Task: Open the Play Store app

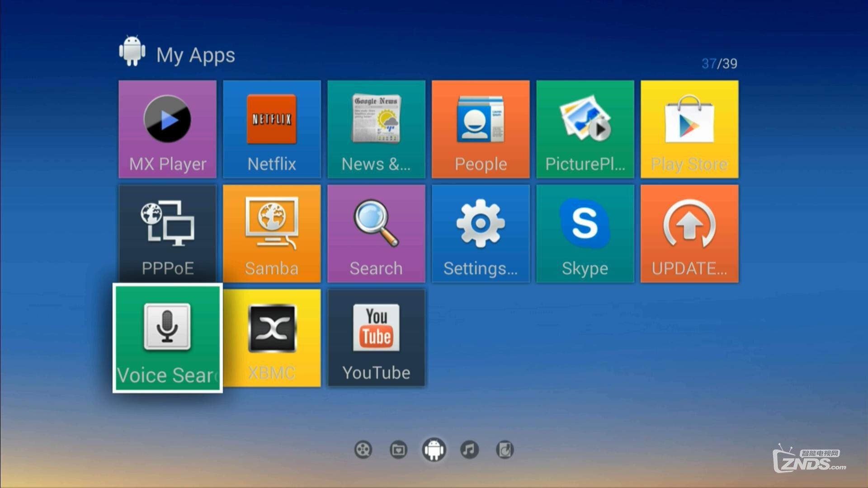Action: (x=689, y=129)
